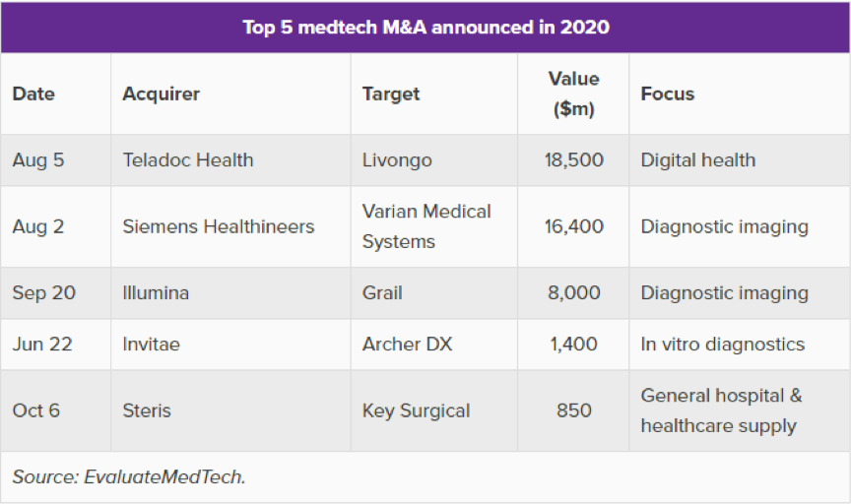The image size is (851, 504).
Task: Click the Illumina acquirer cell
Action: pos(156,293)
